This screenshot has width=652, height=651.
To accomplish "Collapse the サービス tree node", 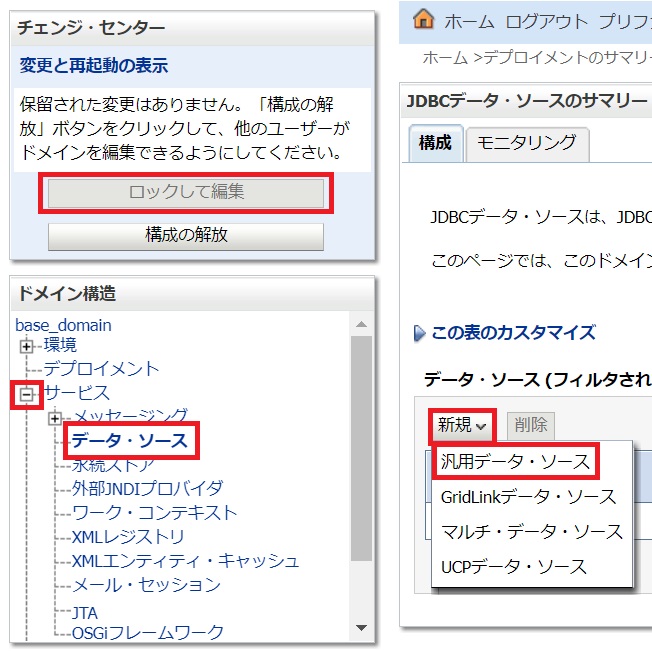I will (27, 393).
